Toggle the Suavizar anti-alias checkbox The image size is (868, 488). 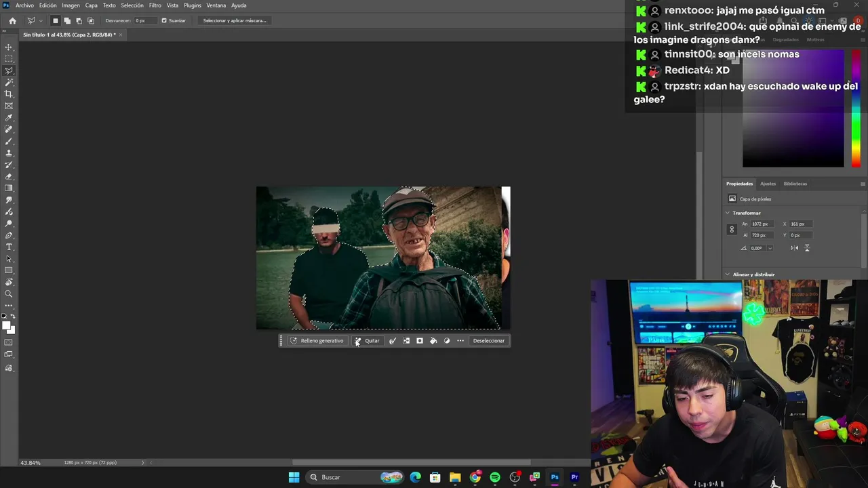pyautogui.click(x=164, y=20)
